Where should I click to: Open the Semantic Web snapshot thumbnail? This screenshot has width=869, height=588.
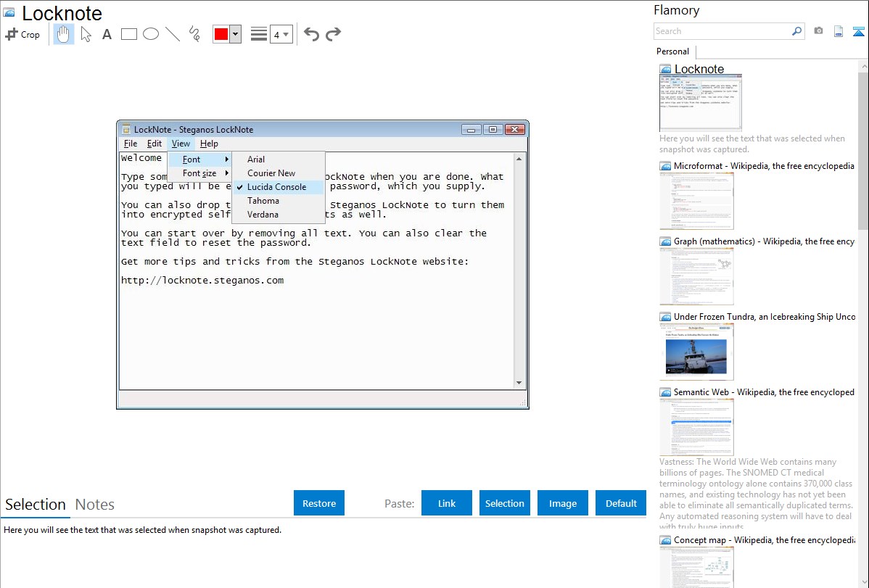pyautogui.click(x=696, y=427)
